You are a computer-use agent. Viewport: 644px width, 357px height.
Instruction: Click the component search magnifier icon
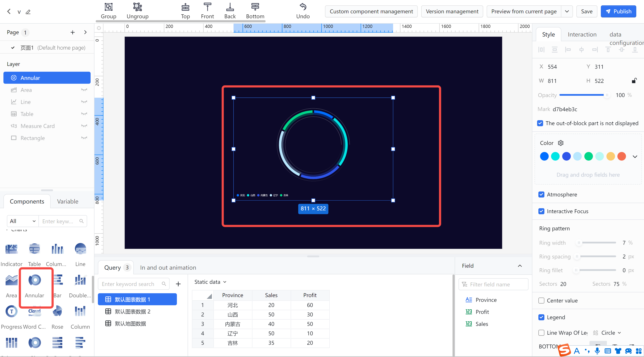82,221
